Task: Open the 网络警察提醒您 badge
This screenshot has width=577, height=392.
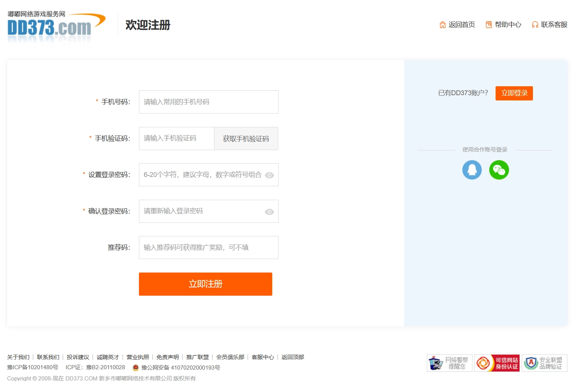Action: 449,363
